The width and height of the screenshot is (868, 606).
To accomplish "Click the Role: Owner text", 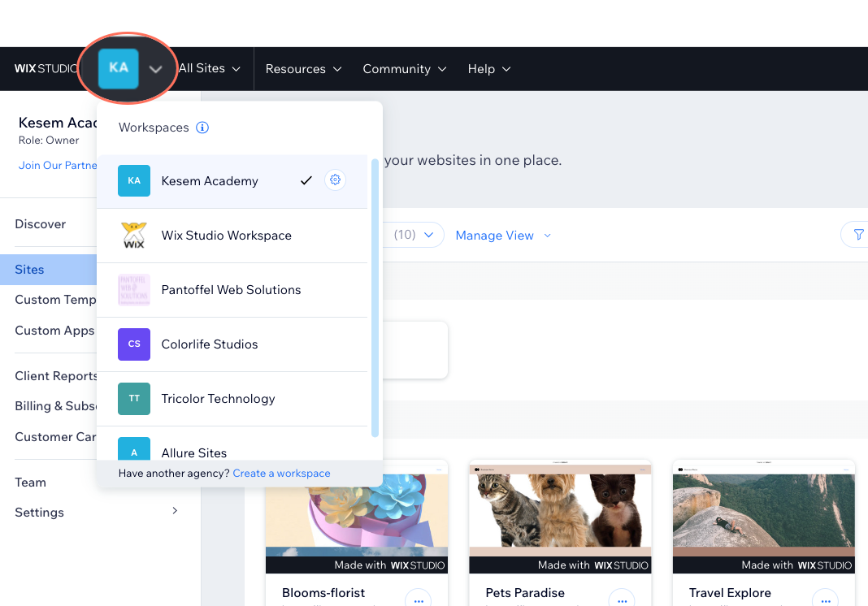I will click(x=49, y=141).
